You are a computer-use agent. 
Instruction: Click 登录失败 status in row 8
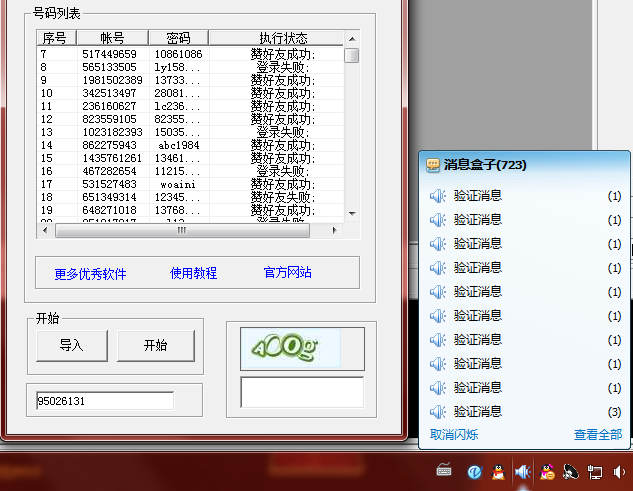[x=283, y=67]
